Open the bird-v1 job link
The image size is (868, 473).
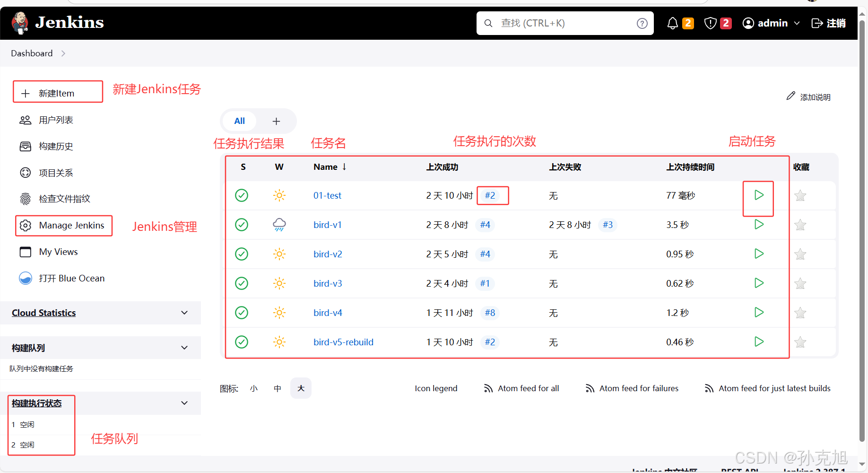pyautogui.click(x=328, y=225)
